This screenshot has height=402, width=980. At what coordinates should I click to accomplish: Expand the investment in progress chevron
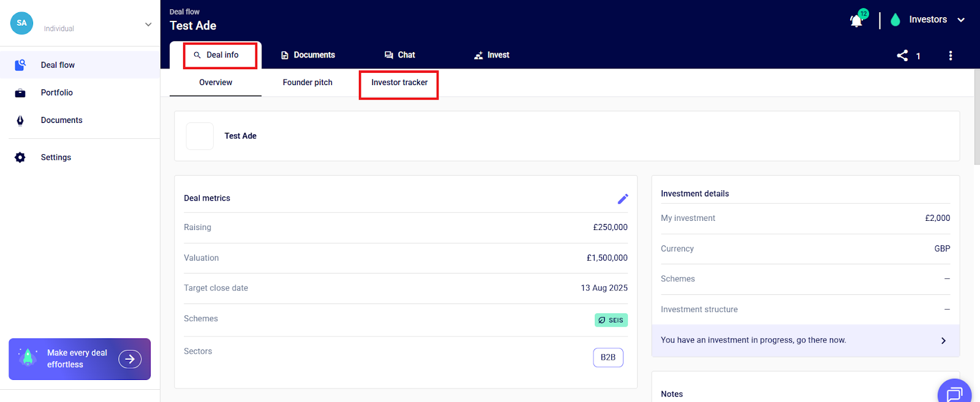point(943,341)
